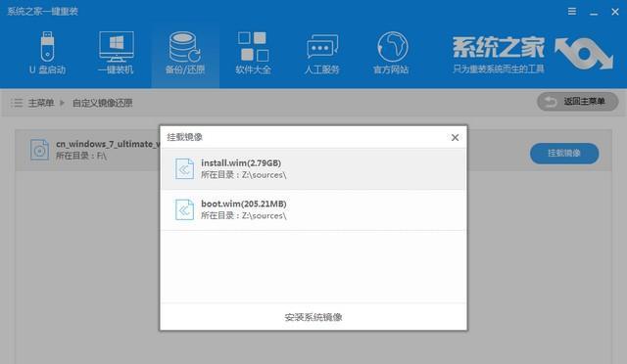Click the 安装系统镜像 install button
The width and height of the screenshot is (627, 364).
click(x=313, y=317)
